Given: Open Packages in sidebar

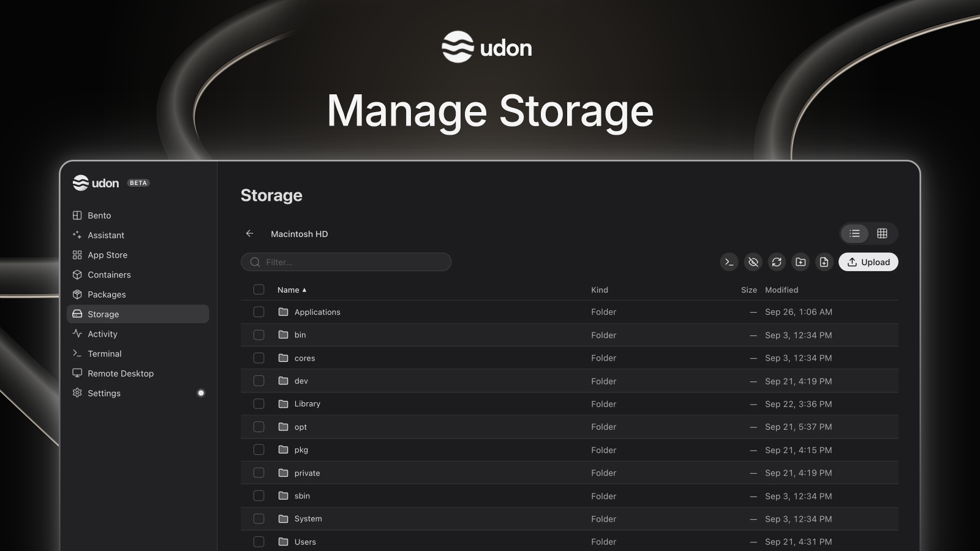Looking at the screenshot, I should (138, 294).
